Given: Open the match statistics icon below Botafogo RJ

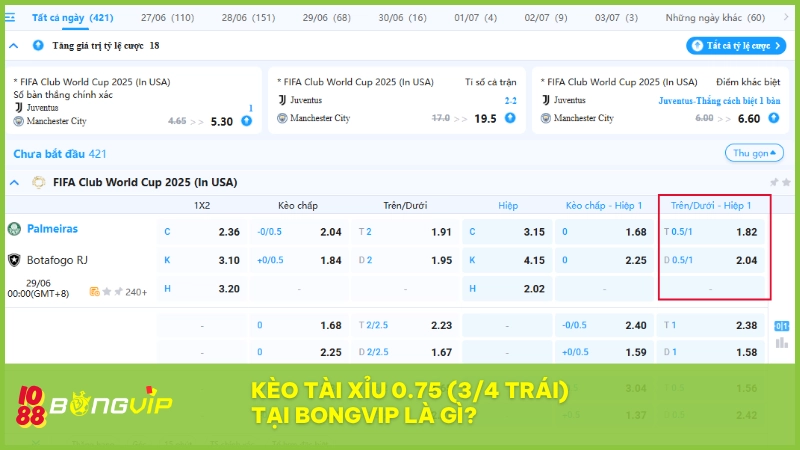Looking at the screenshot, I should pyautogui.click(x=94, y=292).
